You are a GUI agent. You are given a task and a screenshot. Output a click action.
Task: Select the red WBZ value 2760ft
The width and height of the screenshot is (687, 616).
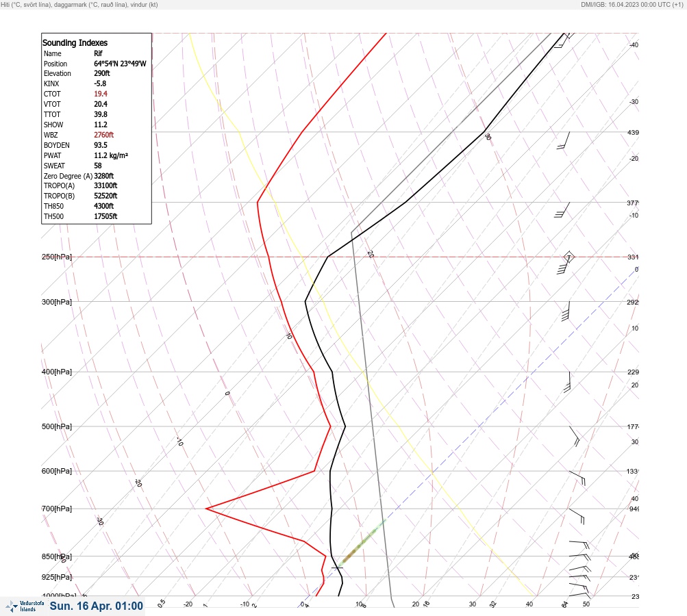click(x=104, y=135)
